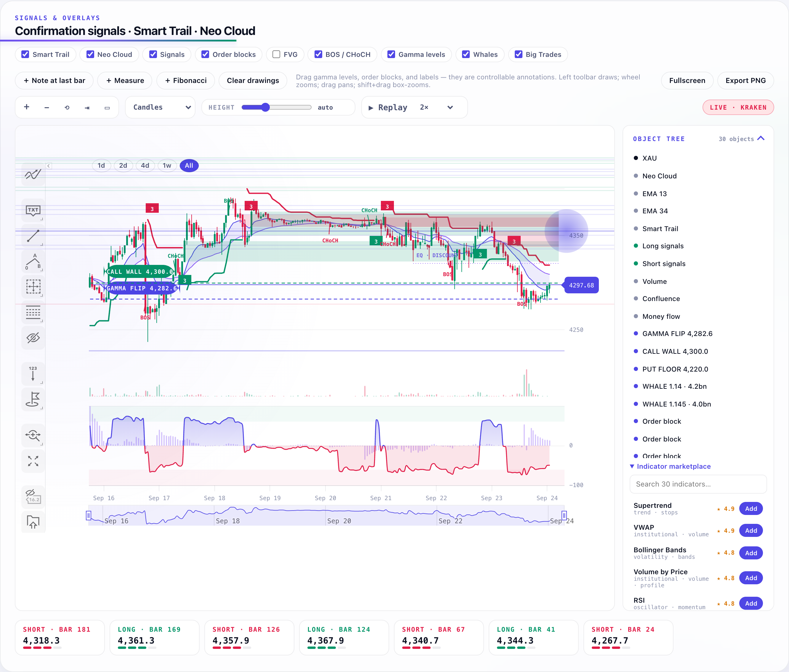Click the left handle of the navigator range

(89, 516)
